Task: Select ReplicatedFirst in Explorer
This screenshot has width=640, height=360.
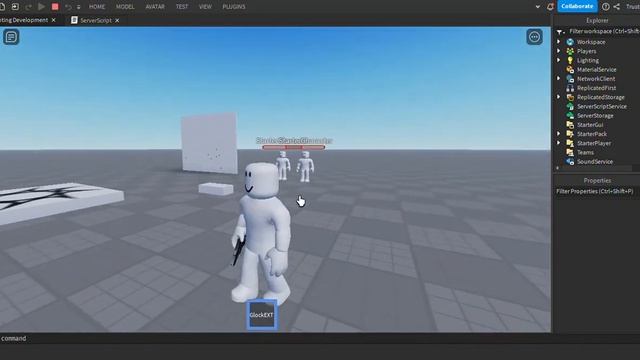Action: click(596, 88)
